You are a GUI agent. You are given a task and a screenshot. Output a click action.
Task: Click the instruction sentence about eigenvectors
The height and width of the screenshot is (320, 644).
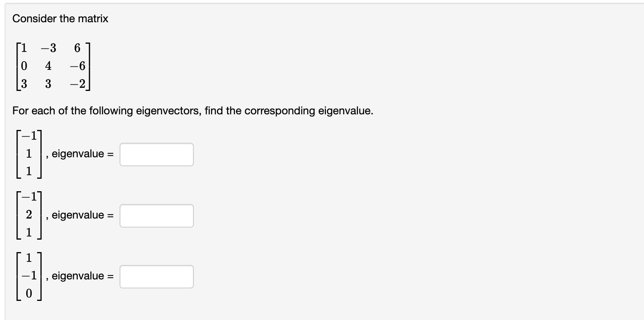click(x=193, y=111)
